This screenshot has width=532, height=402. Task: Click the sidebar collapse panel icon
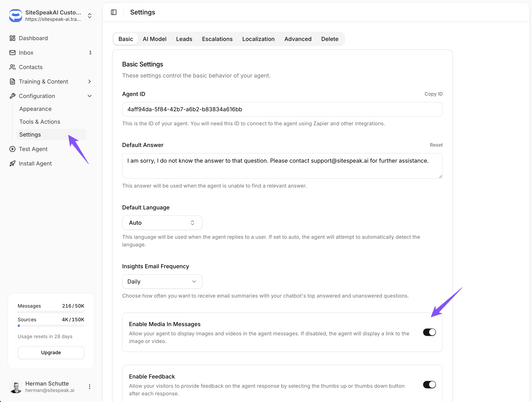pyautogui.click(x=114, y=12)
